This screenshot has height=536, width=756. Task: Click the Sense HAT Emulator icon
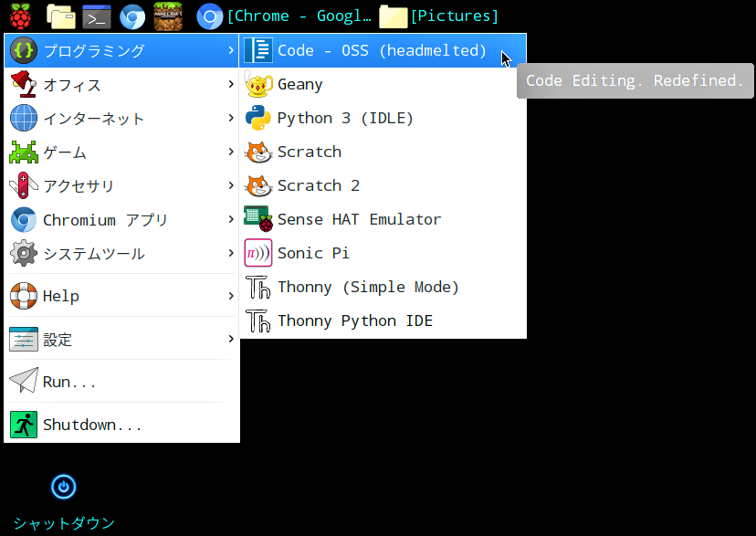tap(258, 219)
